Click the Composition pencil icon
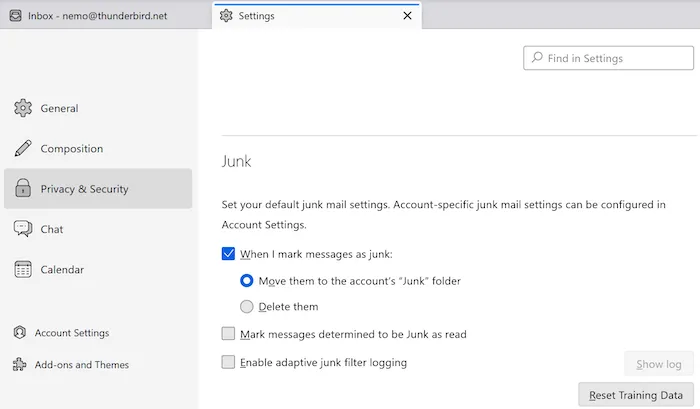The width and height of the screenshot is (700, 409). [22, 149]
